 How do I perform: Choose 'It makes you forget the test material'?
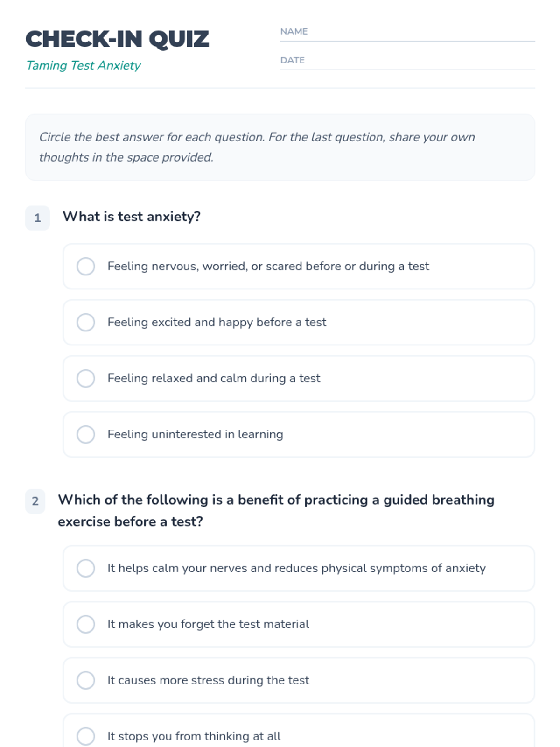pos(86,624)
